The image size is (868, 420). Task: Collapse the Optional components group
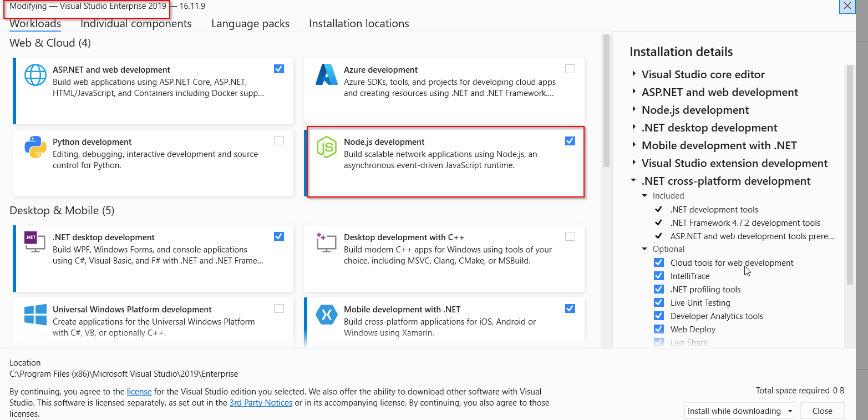(644, 249)
